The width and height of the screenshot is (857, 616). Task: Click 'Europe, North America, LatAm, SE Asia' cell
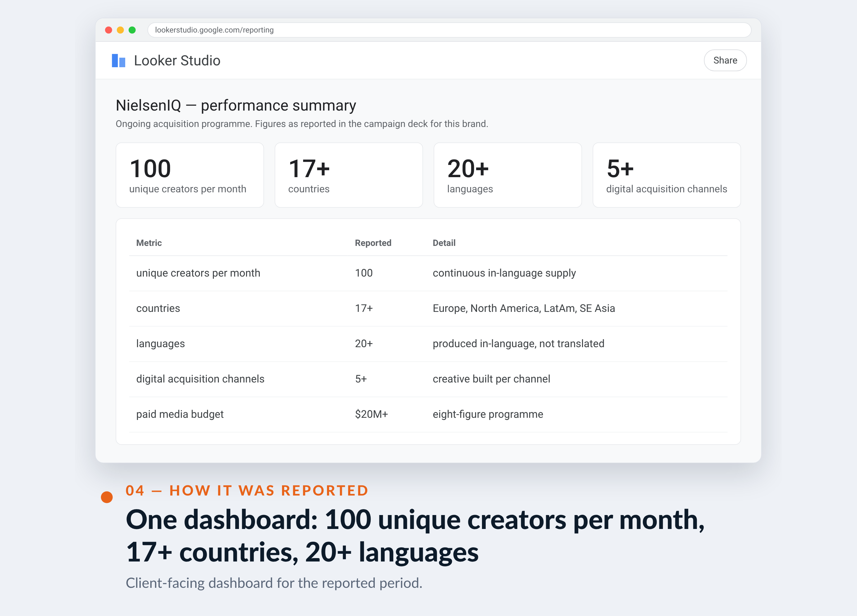point(524,308)
